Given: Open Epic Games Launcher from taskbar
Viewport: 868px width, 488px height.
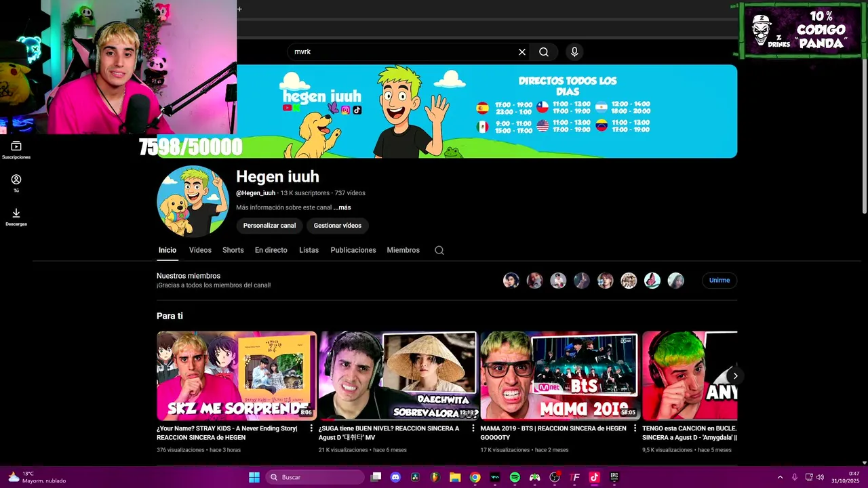Looking at the screenshot, I should click(x=614, y=477).
